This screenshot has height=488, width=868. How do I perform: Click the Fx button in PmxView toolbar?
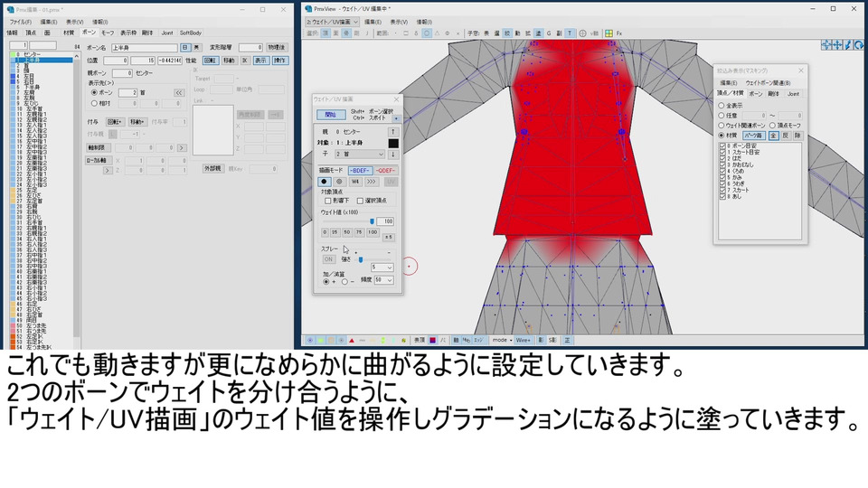point(620,33)
